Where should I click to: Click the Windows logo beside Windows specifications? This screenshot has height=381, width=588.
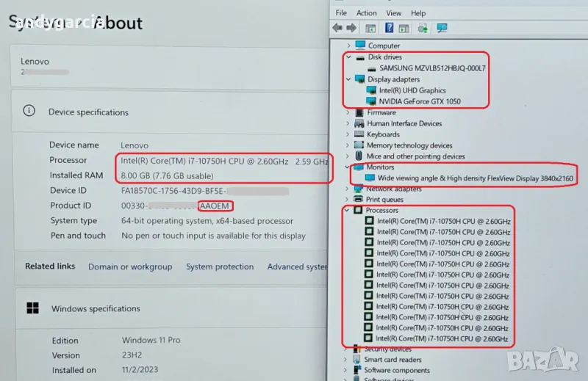[32, 308]
